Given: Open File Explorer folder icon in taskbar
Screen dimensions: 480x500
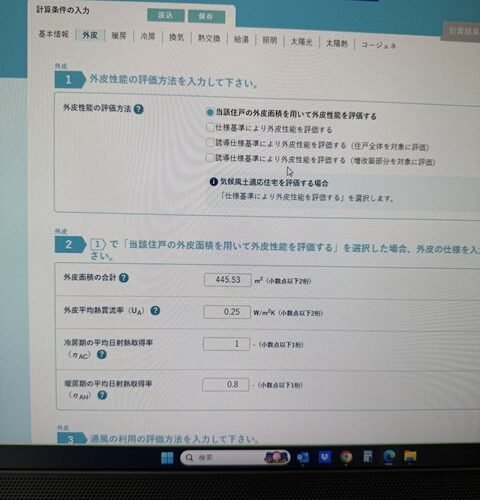Looking at the screenshot, I should coord(410,456).
